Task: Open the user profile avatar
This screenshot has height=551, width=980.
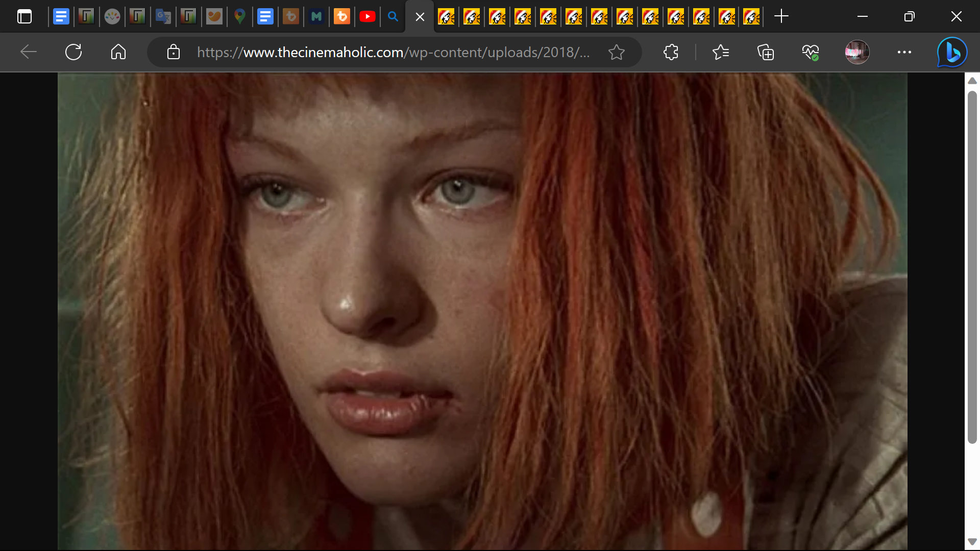Action: [x=857, y=52]
